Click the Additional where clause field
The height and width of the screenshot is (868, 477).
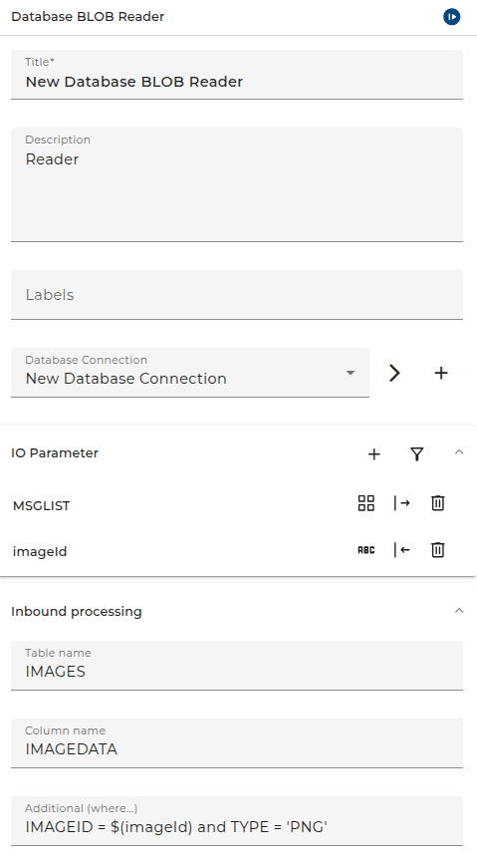[237, 821]
